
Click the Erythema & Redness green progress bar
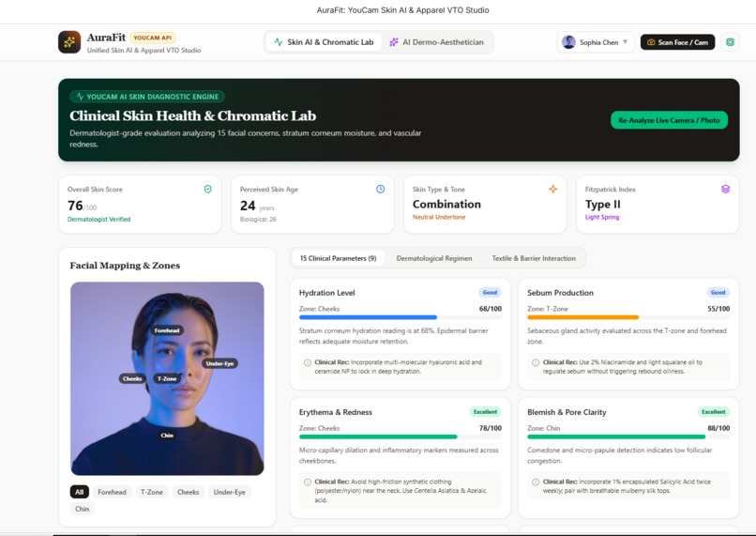coord(378,436)
